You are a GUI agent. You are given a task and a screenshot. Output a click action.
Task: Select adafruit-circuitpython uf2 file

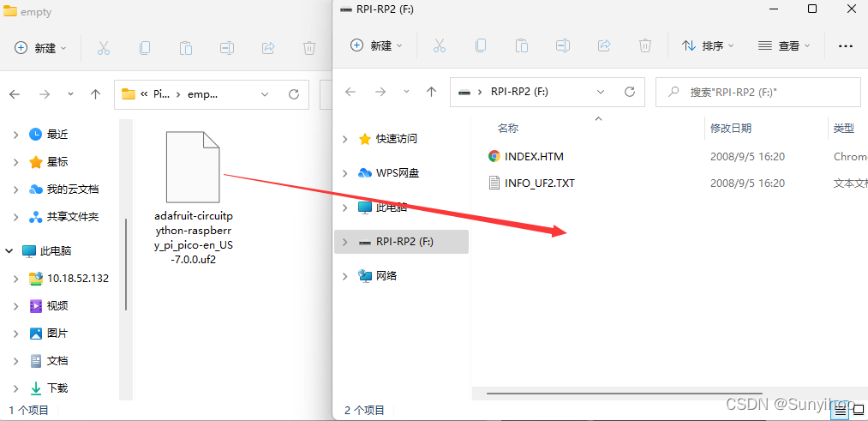point(193,198)
